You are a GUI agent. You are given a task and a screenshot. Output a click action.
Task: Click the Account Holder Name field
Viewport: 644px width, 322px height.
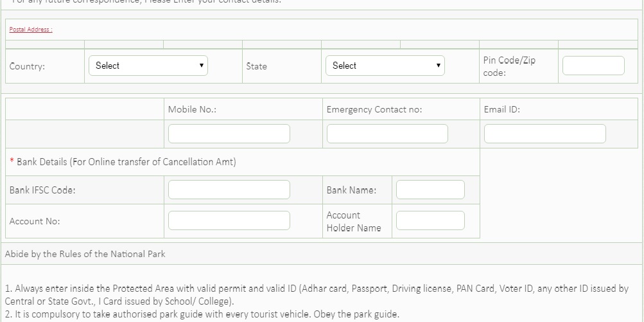(x=430, y=220)
